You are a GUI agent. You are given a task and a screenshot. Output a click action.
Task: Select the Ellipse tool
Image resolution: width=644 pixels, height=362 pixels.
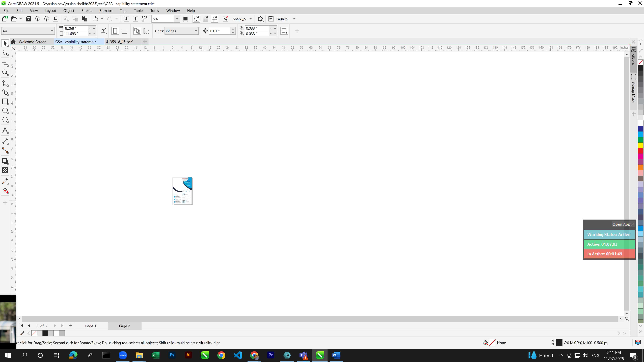pos(5,111)
